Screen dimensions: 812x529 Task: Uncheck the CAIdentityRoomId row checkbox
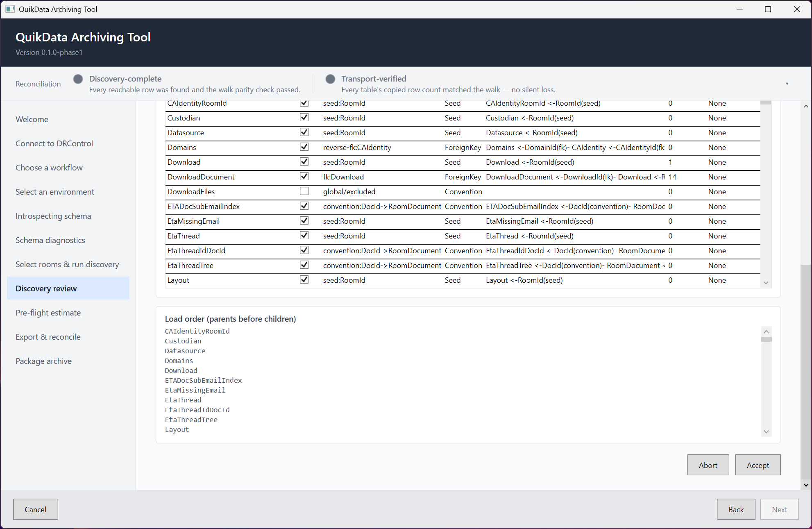pos(304,103)
